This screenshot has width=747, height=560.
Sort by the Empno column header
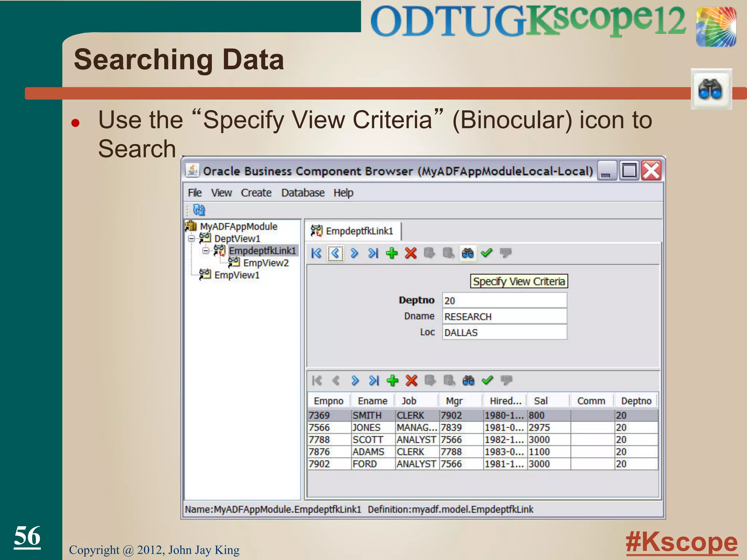point(329,401)
